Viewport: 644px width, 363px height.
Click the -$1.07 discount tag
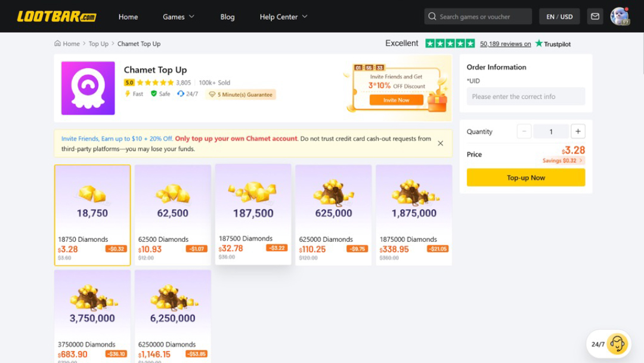coord(197,249)
